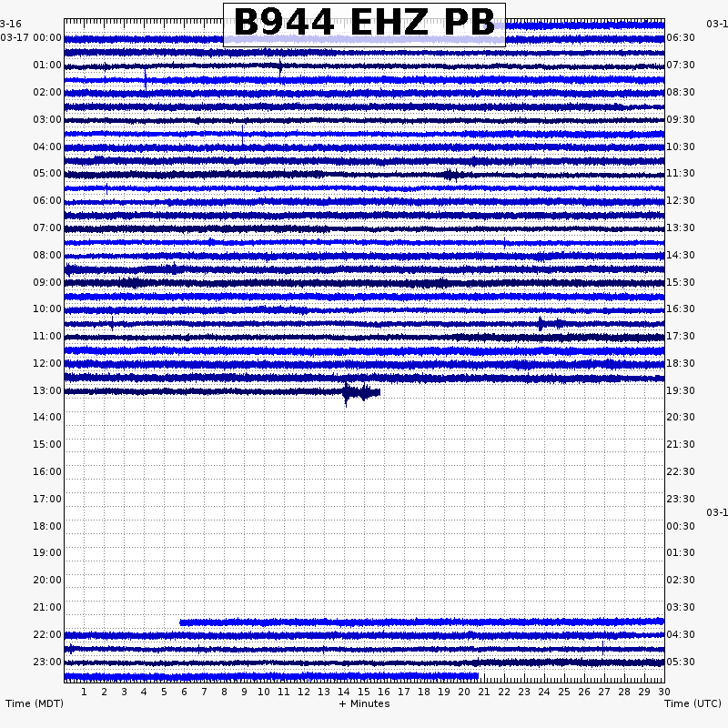This screenshot has width=728, height=728.
Task: Pick the 04:00 MDT time label
Action: (47, 147)
